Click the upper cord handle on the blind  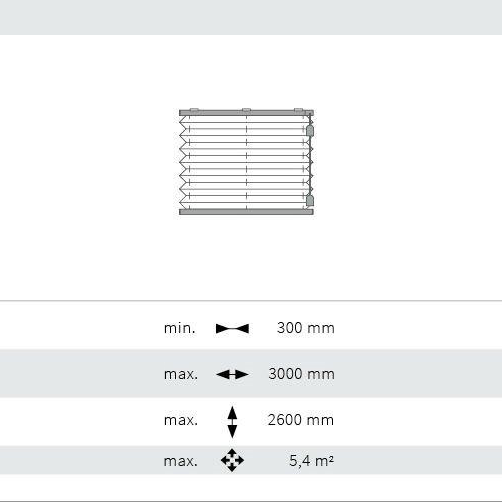pos(310,131)
